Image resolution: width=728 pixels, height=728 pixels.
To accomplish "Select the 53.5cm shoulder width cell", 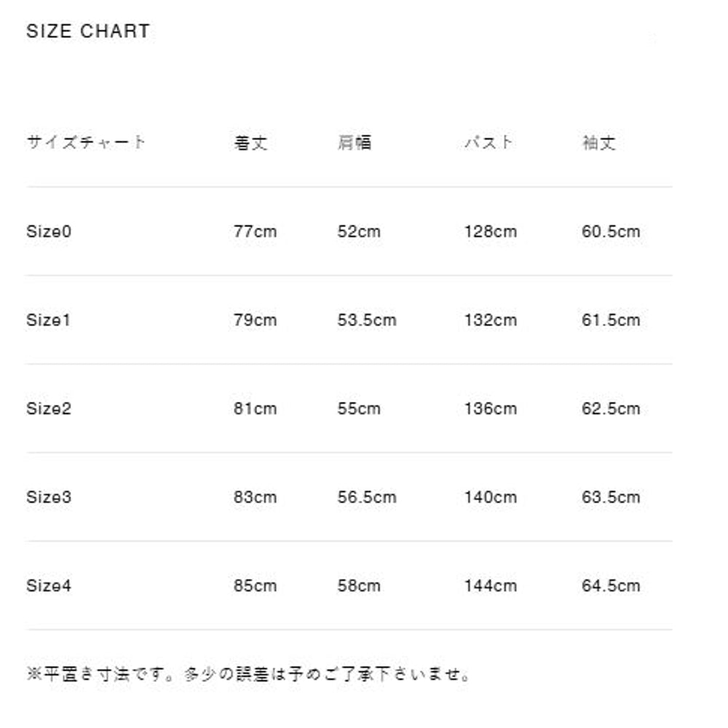I will pos(367,320).
